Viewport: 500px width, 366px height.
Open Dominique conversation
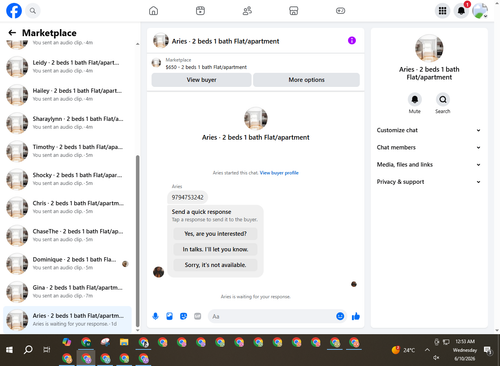(67, 263)
